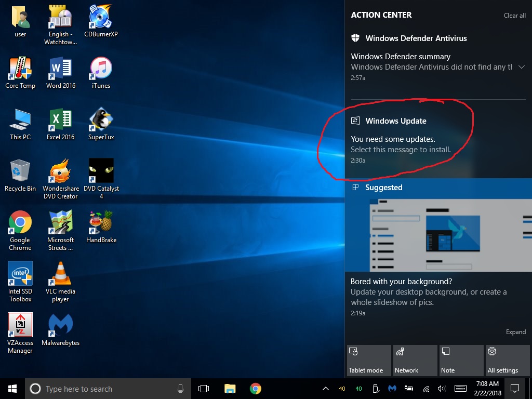Open the Windows Defender summary notification

pyautogui.click(x=431, y=67)
